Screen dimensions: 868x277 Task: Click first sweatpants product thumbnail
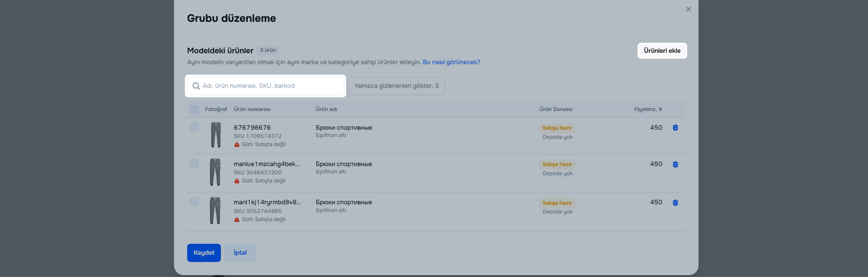216,135
